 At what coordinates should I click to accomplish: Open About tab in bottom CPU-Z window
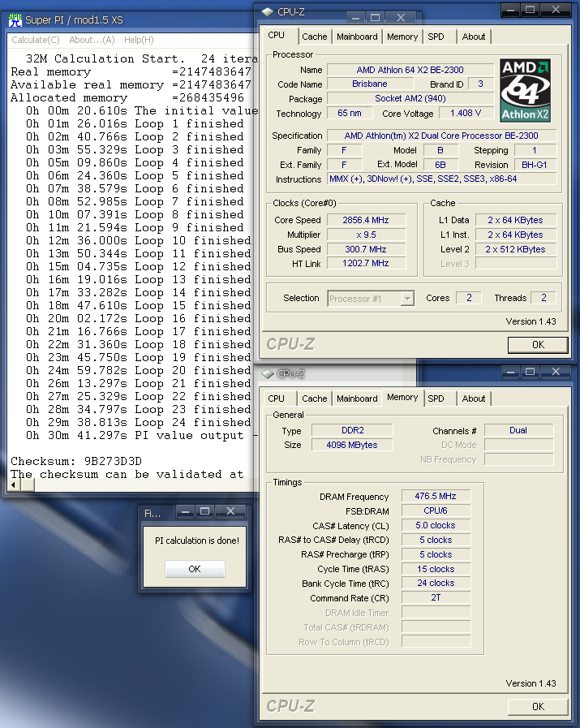(x=473, y=398)
